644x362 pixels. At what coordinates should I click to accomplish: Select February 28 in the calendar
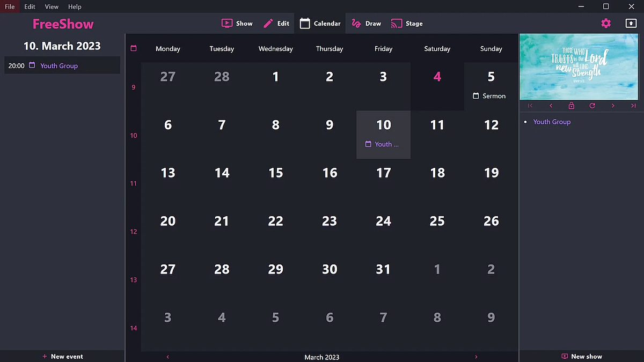point(222,86)
